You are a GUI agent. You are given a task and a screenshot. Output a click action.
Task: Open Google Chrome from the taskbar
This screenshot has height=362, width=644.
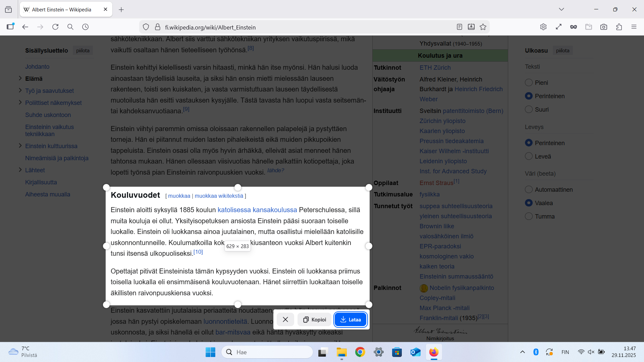[360, 352]
